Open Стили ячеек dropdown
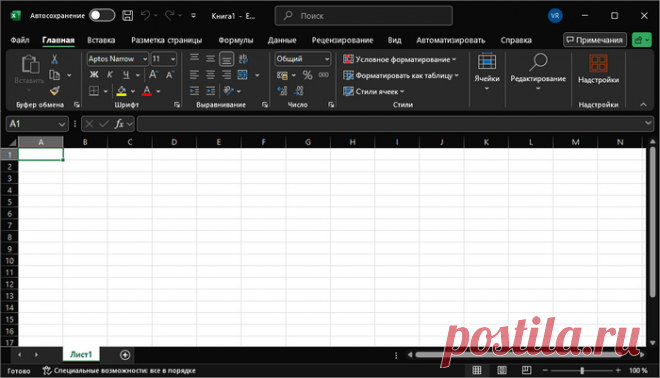This screenshot has height=378, width=660. (373, 91)
